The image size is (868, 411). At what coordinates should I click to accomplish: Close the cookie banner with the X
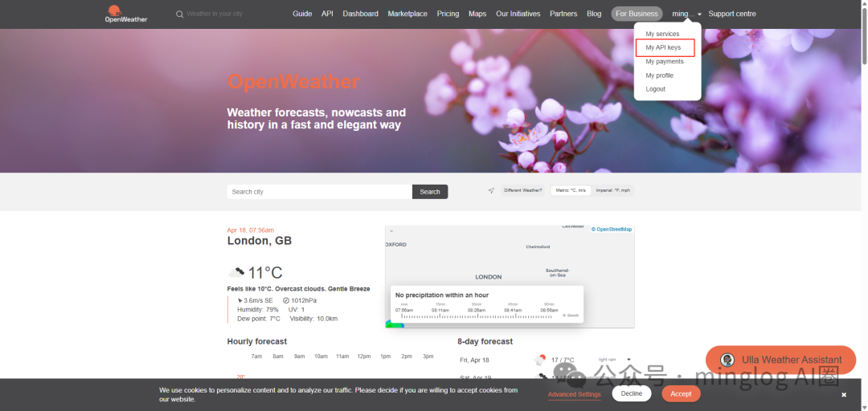click(x=844, y=394)
